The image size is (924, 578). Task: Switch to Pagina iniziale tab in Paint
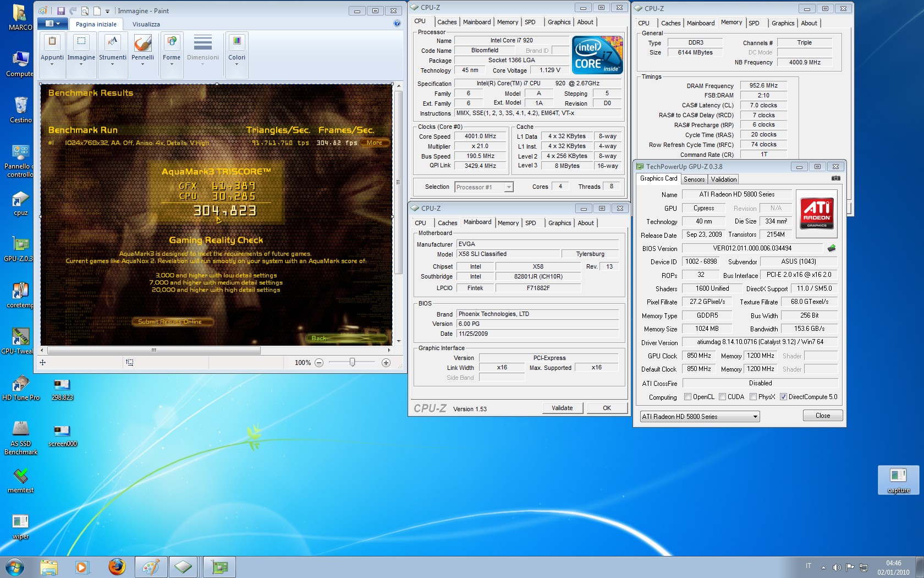pos(96,24)
